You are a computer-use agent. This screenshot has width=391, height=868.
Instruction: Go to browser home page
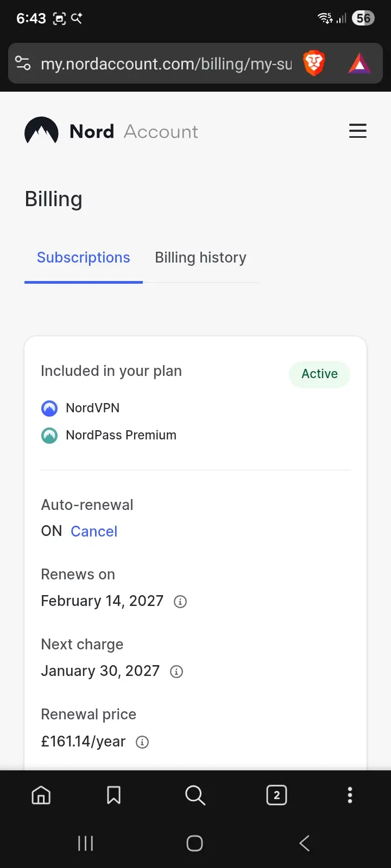[41, 795]
